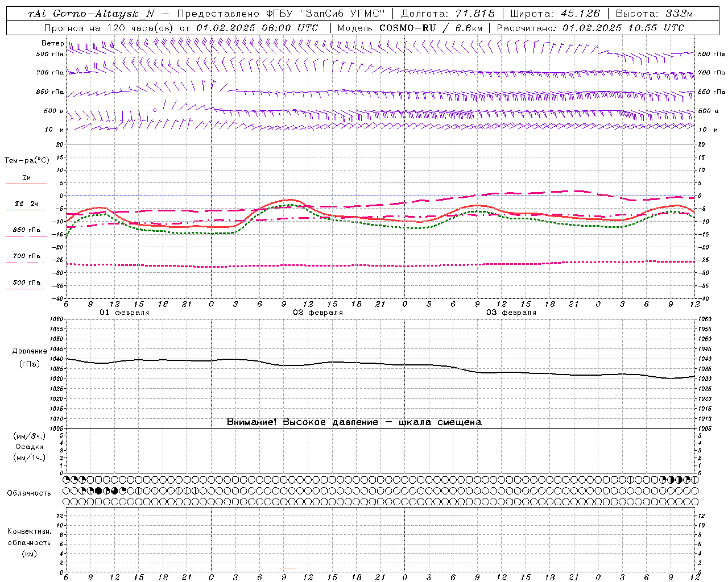Click the left 700 гПа wind level label

click(x=50, y=73)
